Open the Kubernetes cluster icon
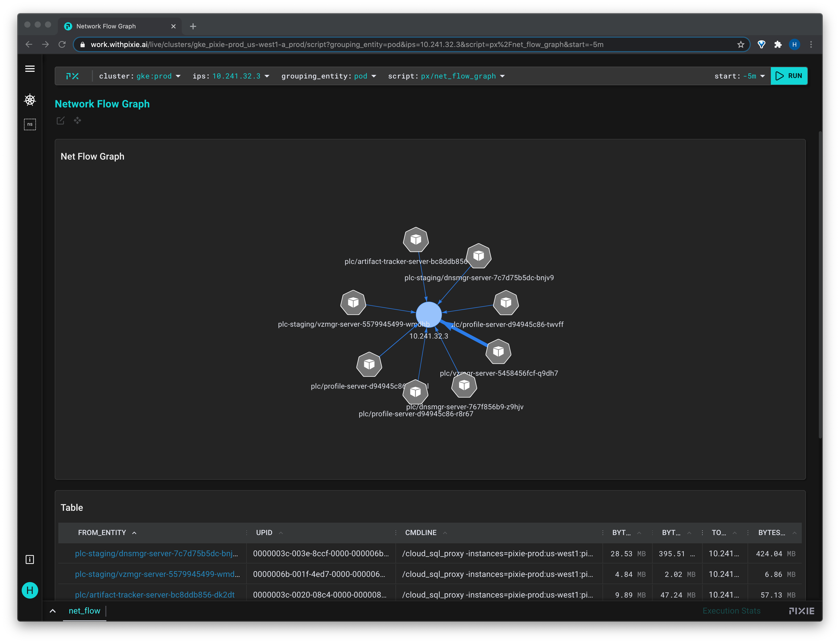 click(30, 100)
